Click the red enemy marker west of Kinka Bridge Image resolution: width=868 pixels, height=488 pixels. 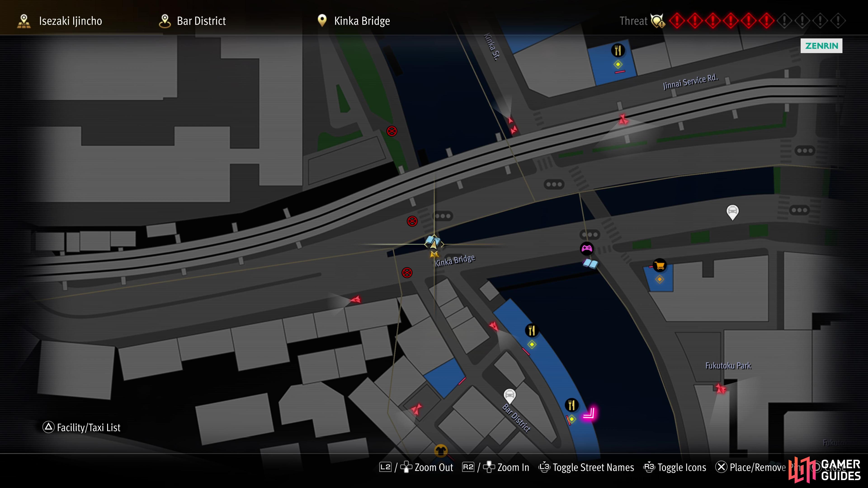point(356,299)
